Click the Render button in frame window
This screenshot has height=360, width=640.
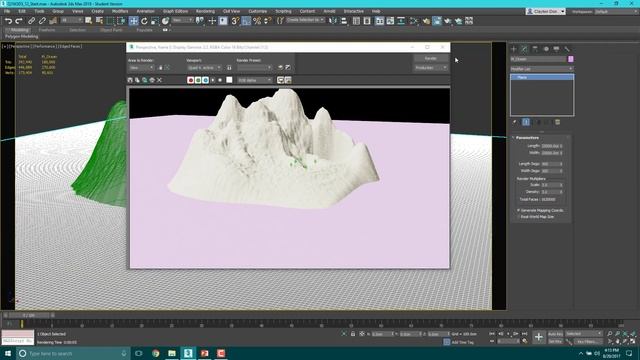(431, 58)
